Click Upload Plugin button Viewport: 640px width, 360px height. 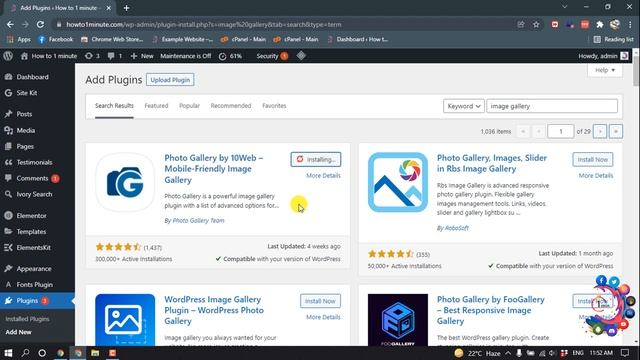170,80
